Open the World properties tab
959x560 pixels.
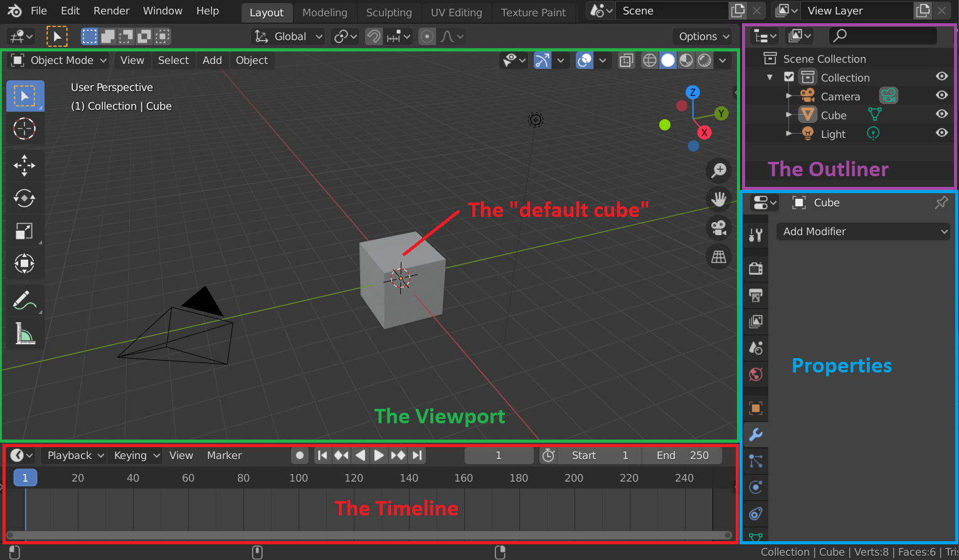[x=756, y=374]
